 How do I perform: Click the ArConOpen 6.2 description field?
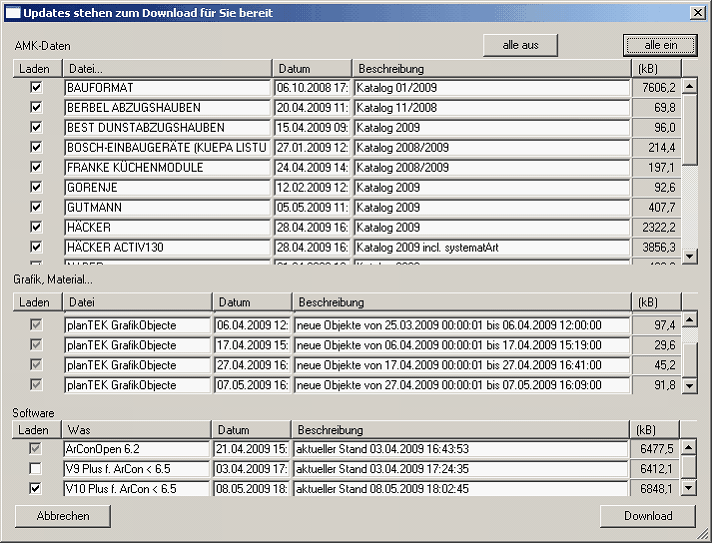pos(461,449)
